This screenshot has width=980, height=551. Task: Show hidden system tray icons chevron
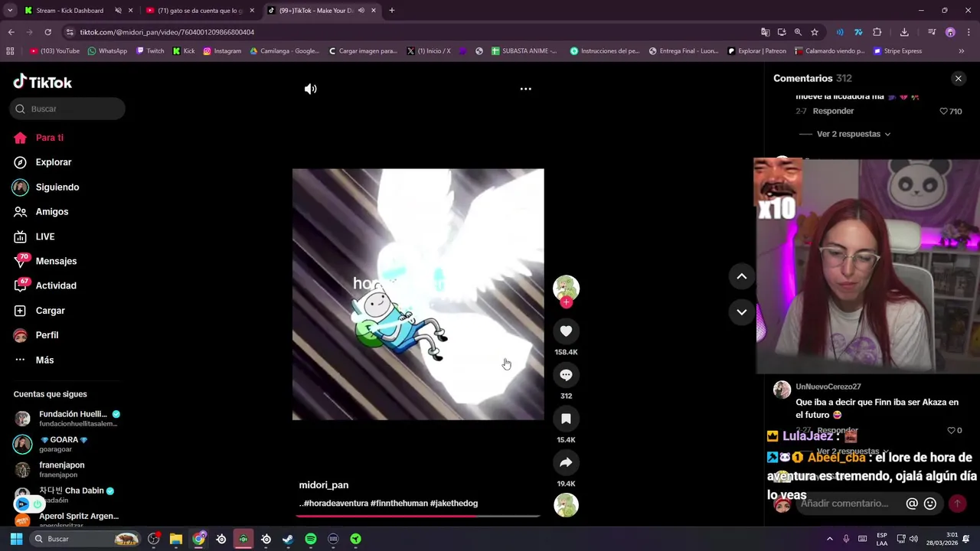pos(829,539)
